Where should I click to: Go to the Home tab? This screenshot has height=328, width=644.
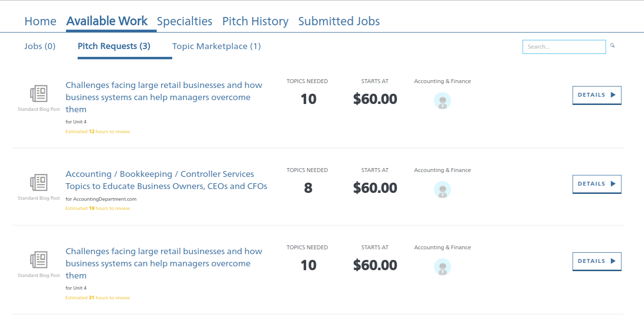[40, 21]
